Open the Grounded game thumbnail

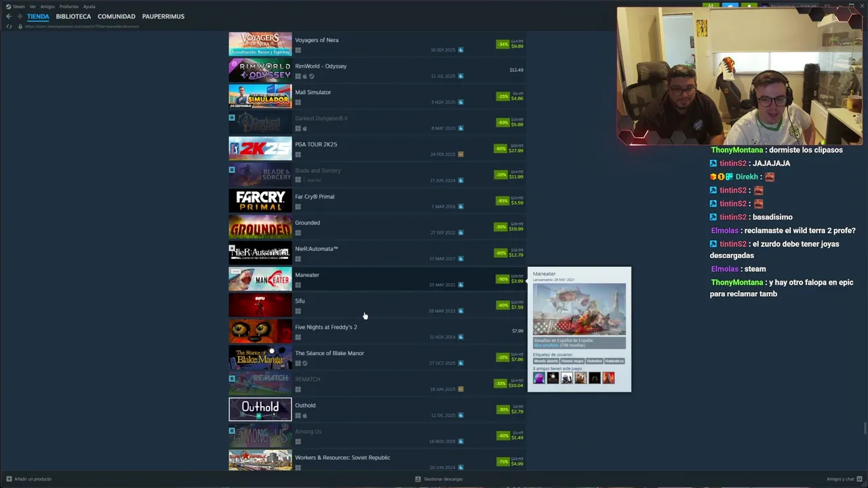(260, 227)
